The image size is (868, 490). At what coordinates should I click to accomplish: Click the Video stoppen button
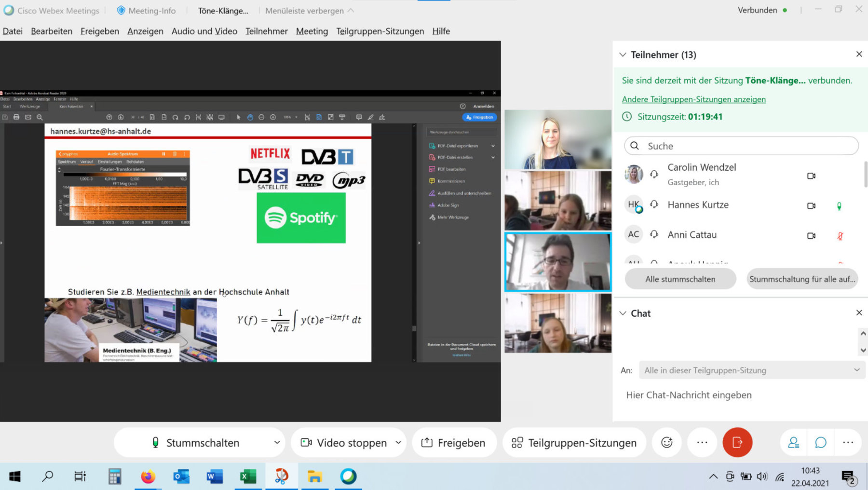point(343,442)
